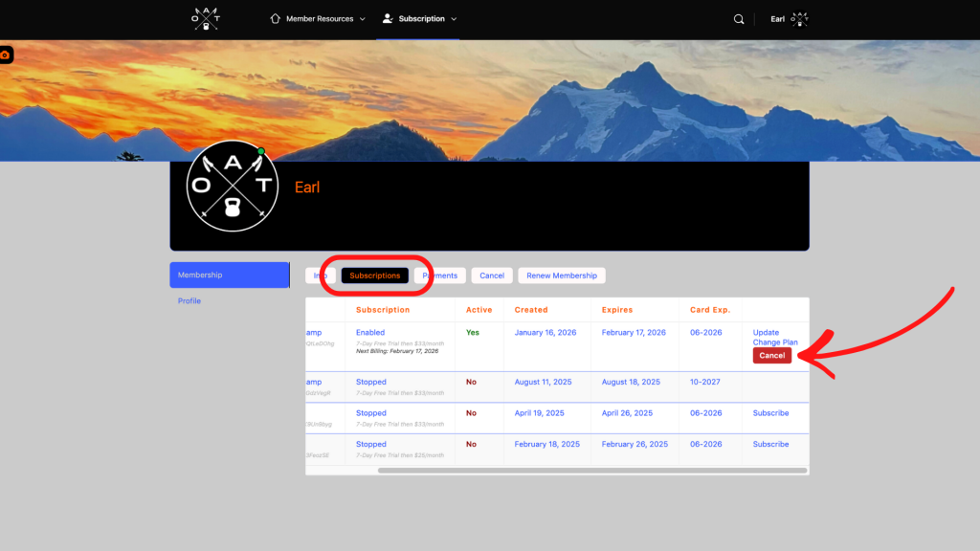
Task: Expand the Member Resources dropdown chevron
Action: (x=363, y=19)
